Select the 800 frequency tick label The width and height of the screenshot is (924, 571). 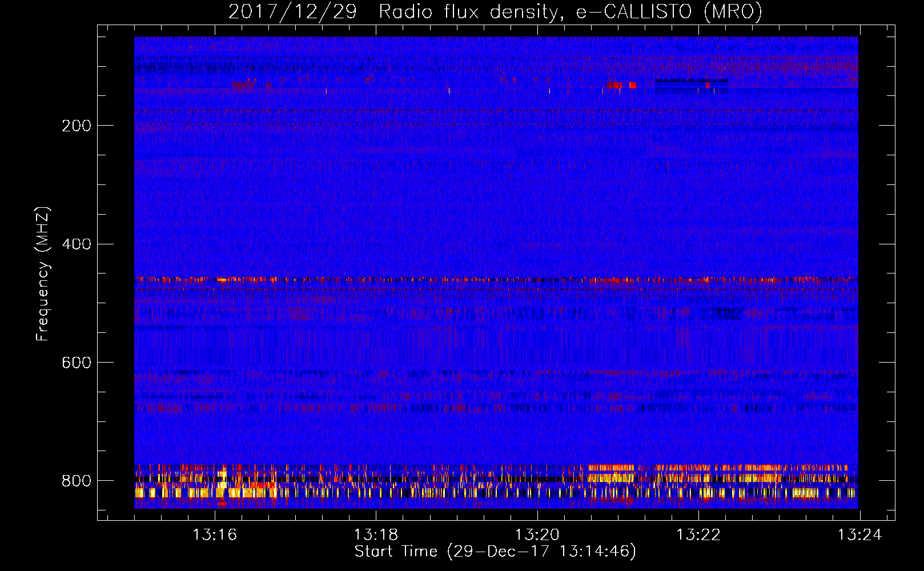coord(77,481)
